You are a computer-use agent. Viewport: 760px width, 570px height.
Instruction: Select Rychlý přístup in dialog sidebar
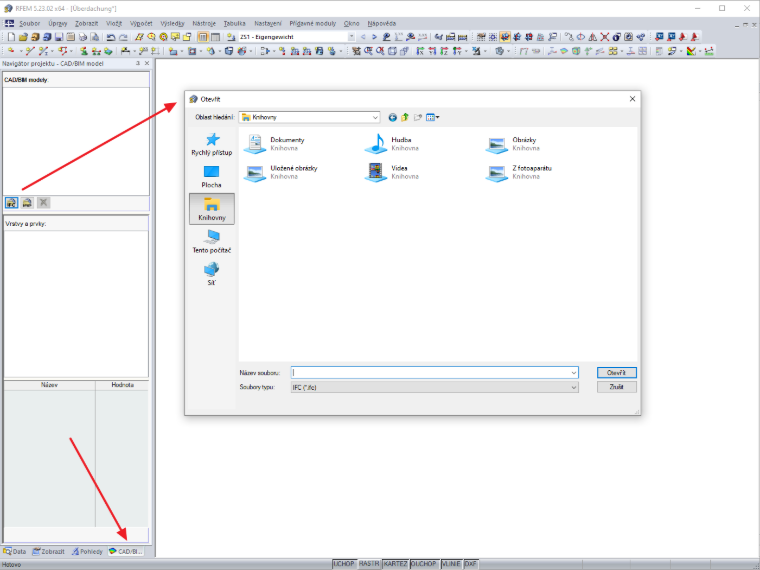point(212,144)
